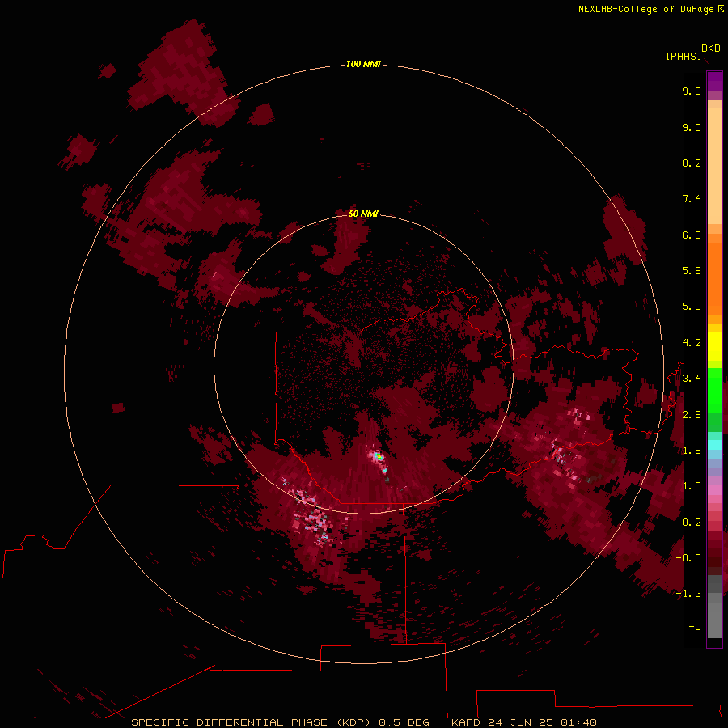Click the DKD label above the color scale

coord(710,49)
